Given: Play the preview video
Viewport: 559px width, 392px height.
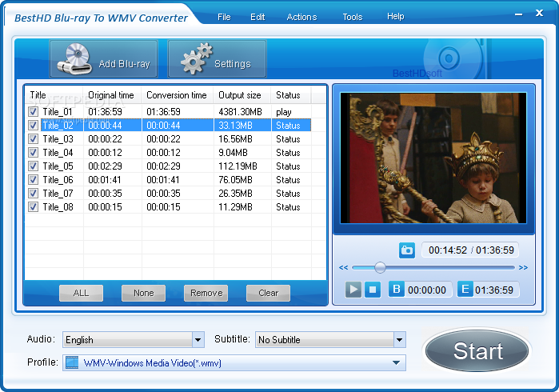Looking at the screenshot, I should pos(353,290).
